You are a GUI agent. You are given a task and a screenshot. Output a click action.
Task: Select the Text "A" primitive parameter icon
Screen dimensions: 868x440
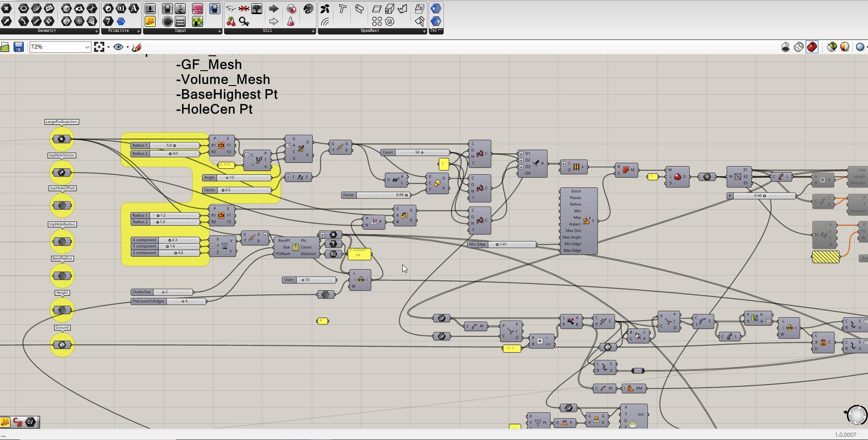(134, 9)
